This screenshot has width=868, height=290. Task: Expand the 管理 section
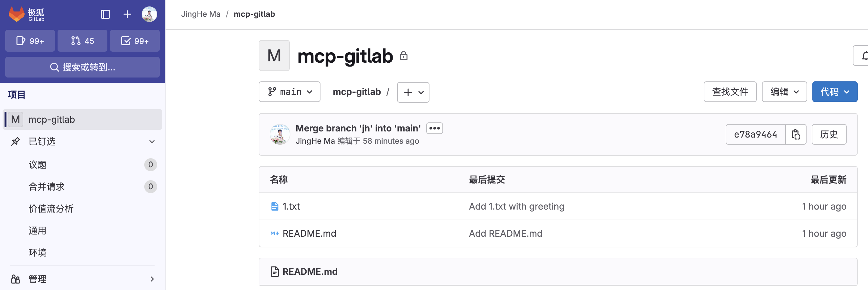pyautogui.click(x=152, y=279)
